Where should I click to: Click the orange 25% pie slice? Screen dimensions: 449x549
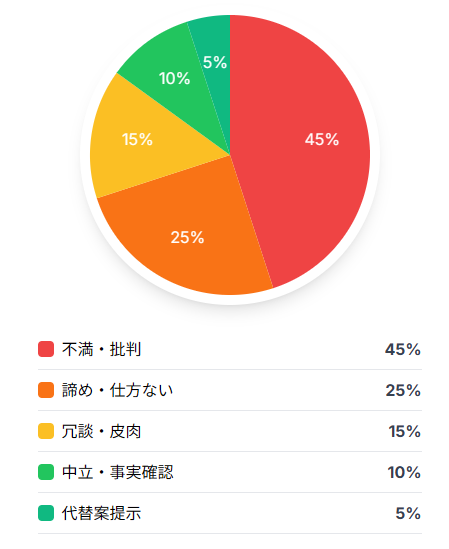(x=187, y=235)
